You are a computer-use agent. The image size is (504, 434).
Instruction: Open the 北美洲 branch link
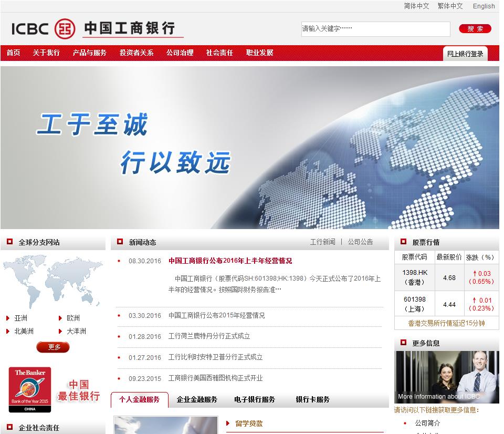click(x=24, y=331)
